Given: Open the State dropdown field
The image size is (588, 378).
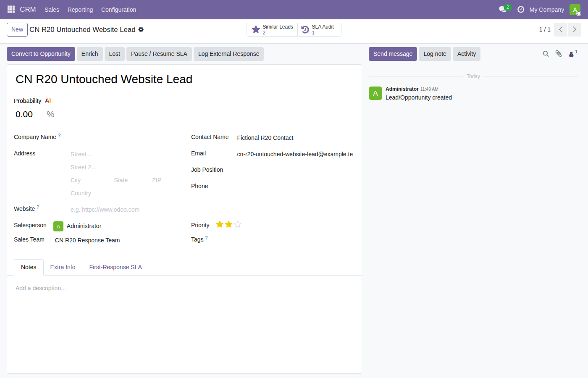Looking at the screenshot, I should [131, 180].
